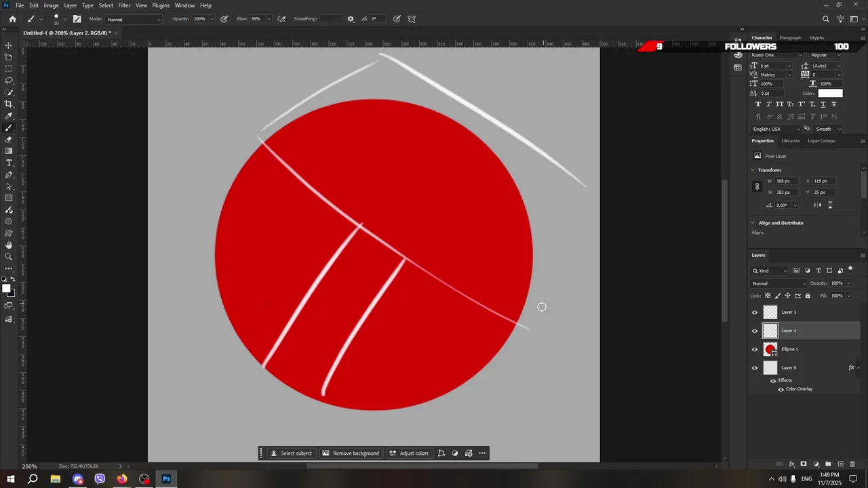Switch to the Libraries tab
Viewport: 868px width, 488px height.
pos(791,141)
